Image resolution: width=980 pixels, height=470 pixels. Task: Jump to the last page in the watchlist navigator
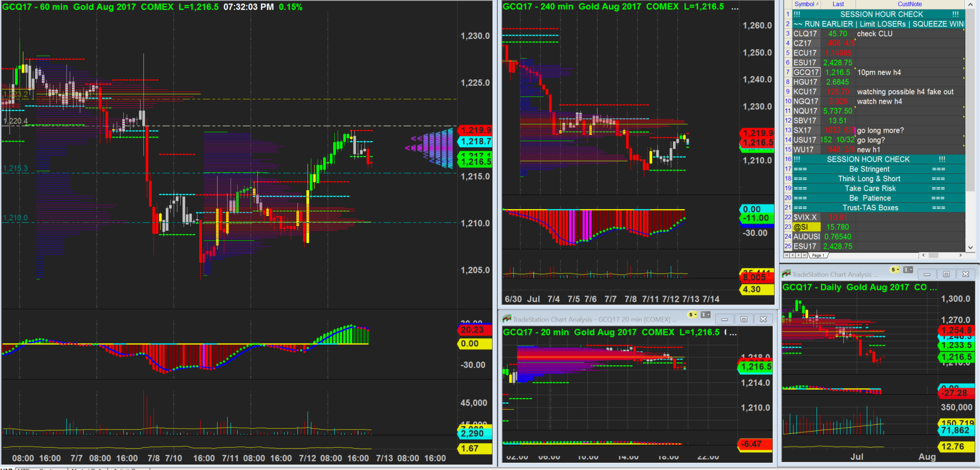point(804,255)
